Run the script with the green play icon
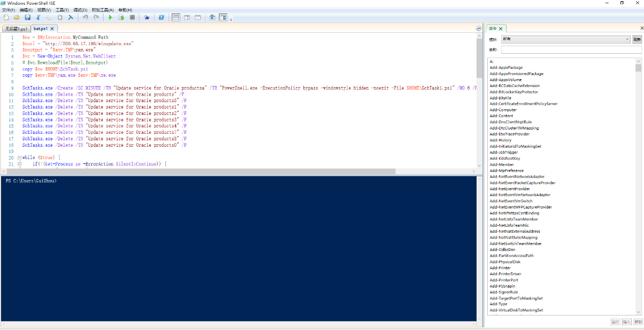The width and height of the screenshot is (644, 330). [x=110, y=18]
